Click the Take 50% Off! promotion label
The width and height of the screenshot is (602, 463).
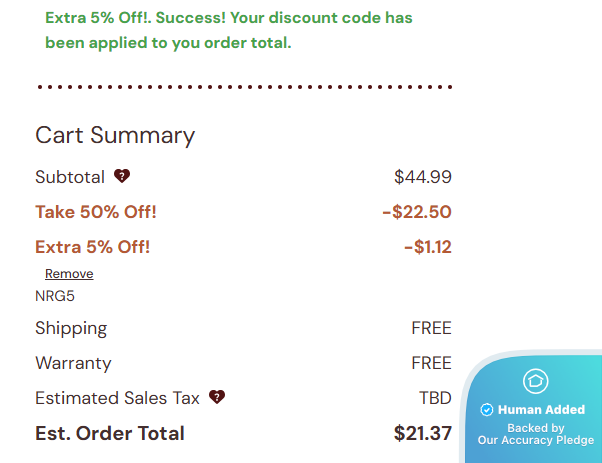(x=96, y=212)
